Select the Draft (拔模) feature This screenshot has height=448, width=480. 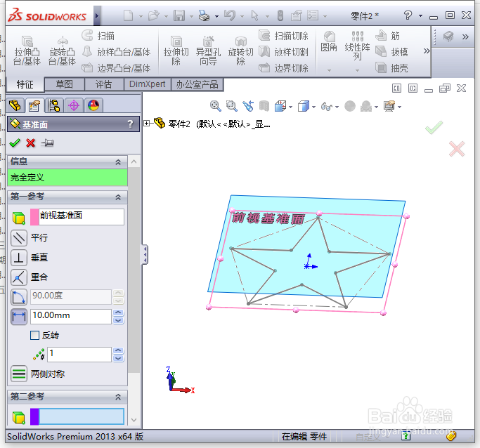point(392,52)
